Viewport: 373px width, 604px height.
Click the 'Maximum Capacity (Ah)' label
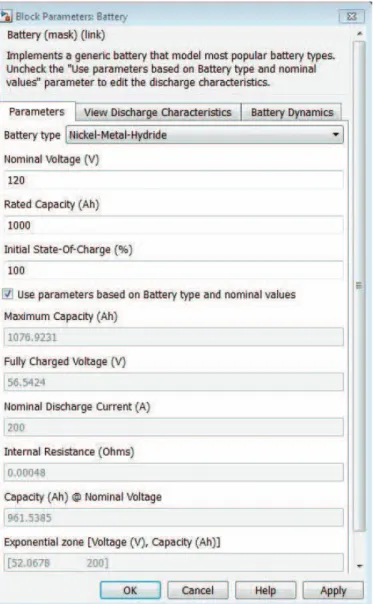click(60, 316)
